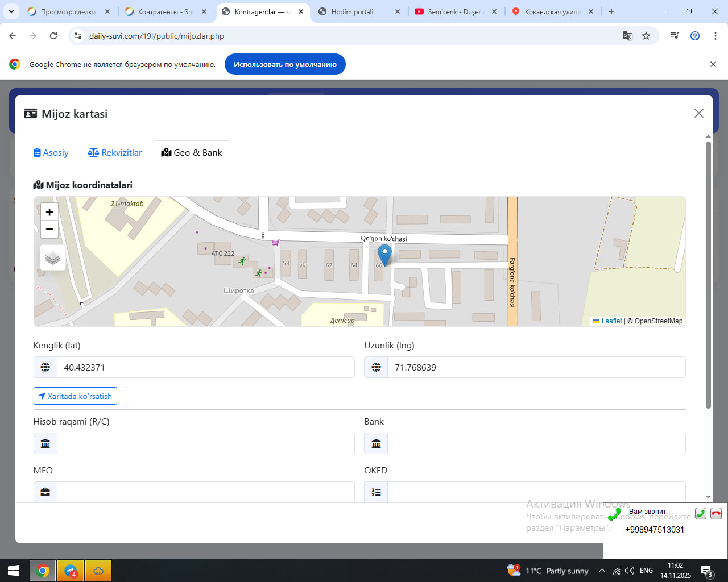The width and height of the screenshot is (728, 582).
Task: Click the dialog vertical scrollbar
Action: [x=708, y=273]
